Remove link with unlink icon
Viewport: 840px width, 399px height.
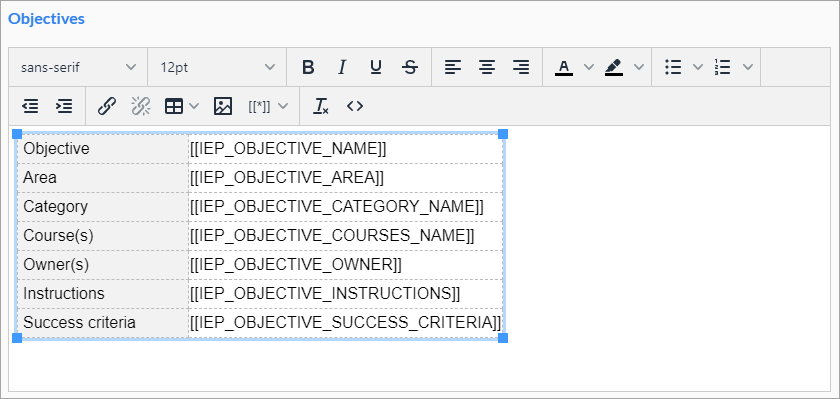pyautogui.click(x=141, y=107)
